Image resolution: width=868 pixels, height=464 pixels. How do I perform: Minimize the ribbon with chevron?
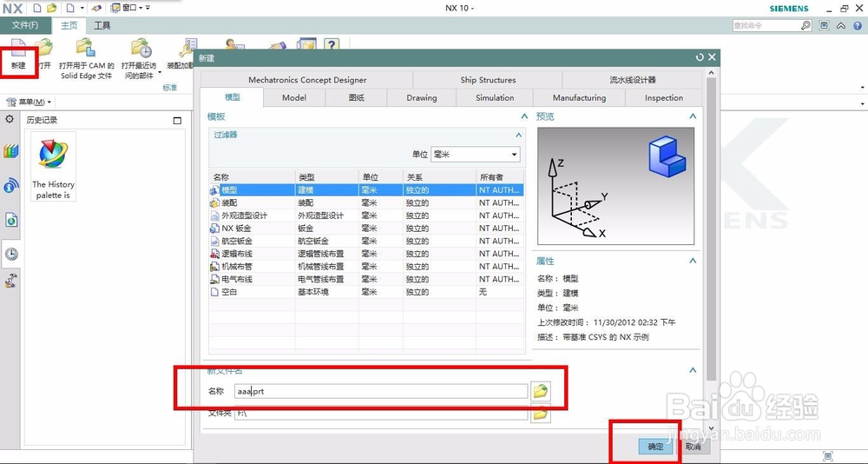pyautogui.click(x=841, y=25)
